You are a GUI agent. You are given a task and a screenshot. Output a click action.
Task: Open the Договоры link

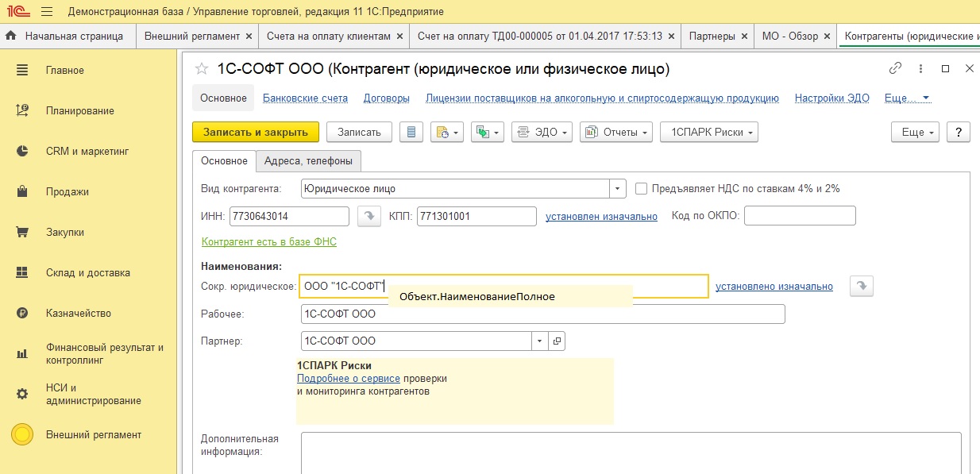point(387,98)
